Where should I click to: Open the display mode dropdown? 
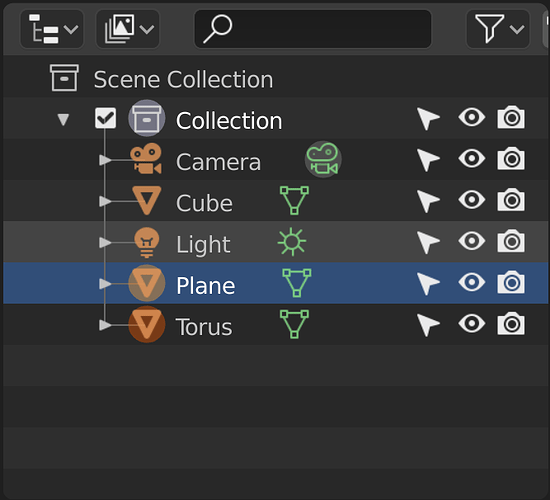[128, 29]
